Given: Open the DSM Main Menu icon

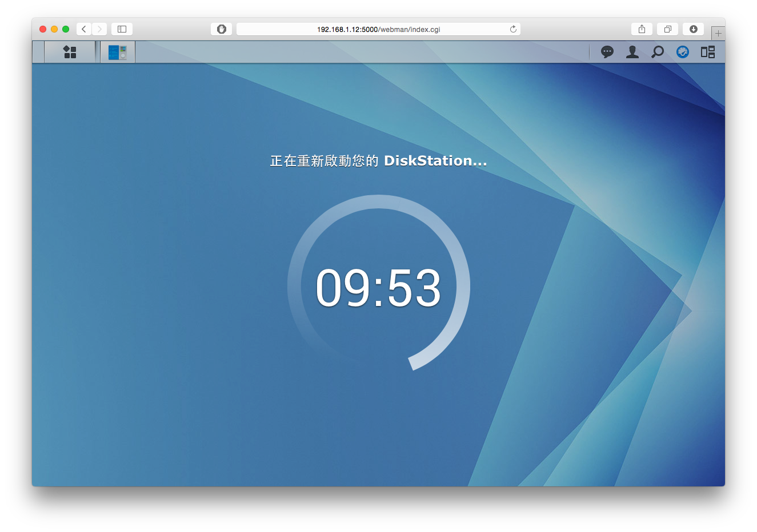Looking at the screenshot, I should 70,52.
